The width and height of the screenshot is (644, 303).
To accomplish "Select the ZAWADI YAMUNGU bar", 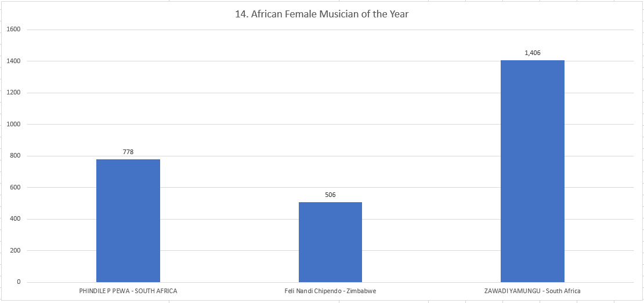I will coord(532,171).
